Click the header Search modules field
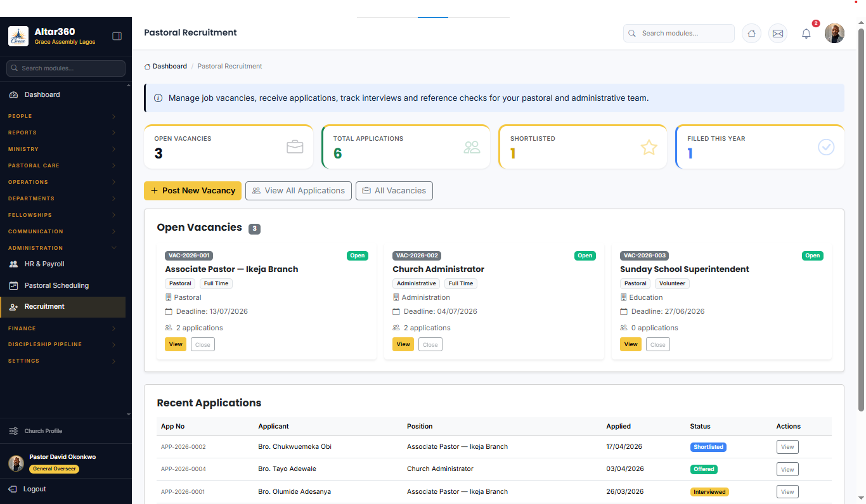The width and height of the screenshot is (866, 504). tap(679, 34)
